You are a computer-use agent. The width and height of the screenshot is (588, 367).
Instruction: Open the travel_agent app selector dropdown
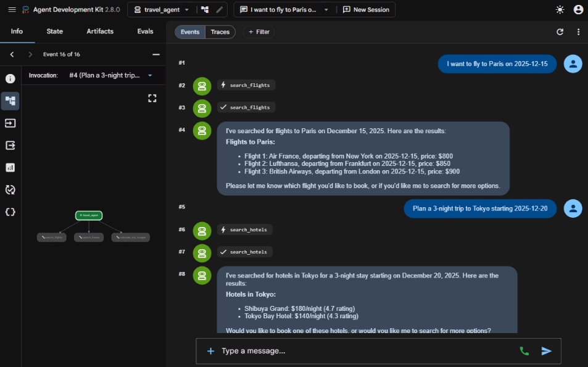(x=162, y=10)
